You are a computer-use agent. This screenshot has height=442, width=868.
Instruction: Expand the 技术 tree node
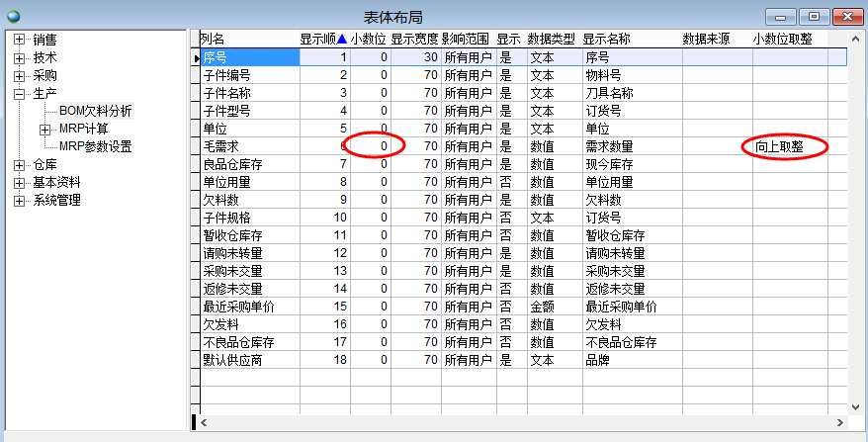tap(20, 57)
